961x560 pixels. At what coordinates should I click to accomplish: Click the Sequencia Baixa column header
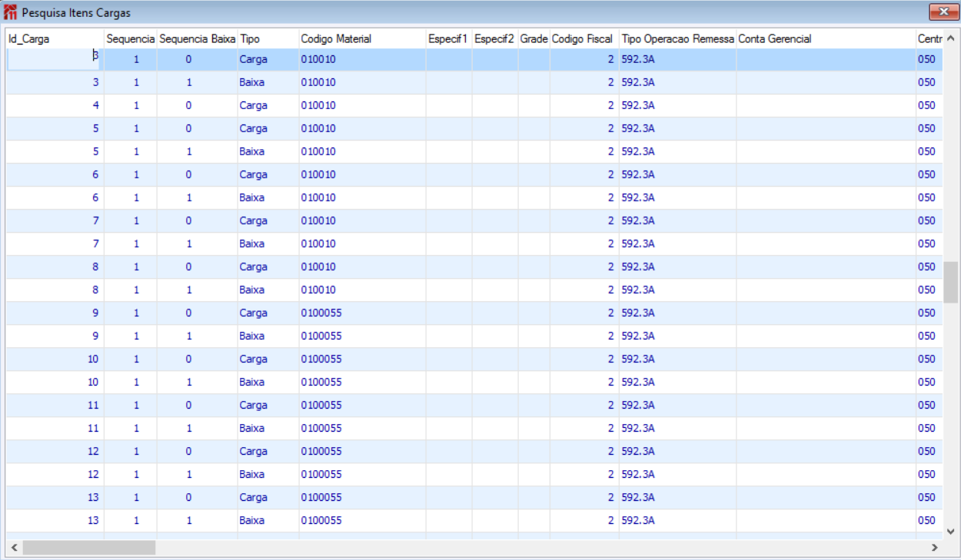click(x=198, y=39)
